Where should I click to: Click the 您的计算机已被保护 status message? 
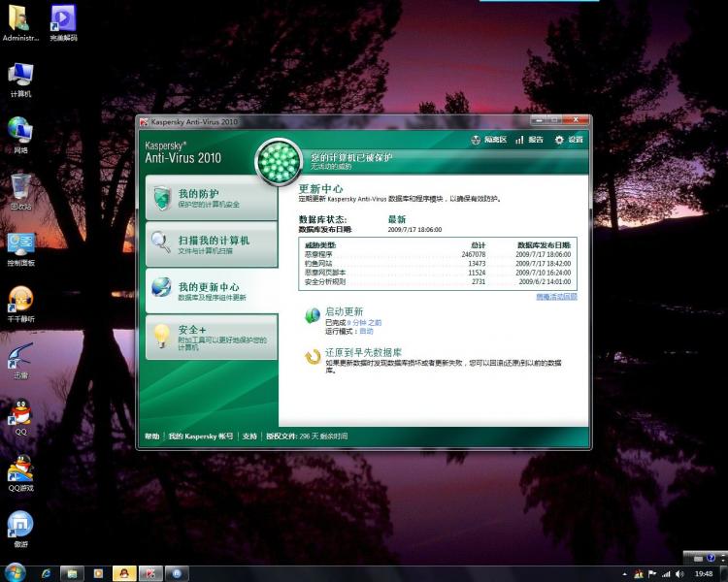pyautogui.click(x=351, y=157)
